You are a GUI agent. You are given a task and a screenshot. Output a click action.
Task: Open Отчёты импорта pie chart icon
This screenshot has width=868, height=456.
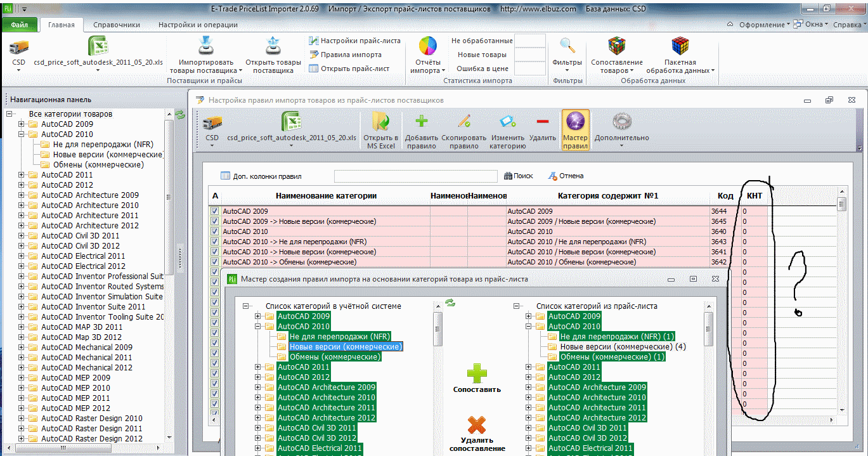pos(428,46)
